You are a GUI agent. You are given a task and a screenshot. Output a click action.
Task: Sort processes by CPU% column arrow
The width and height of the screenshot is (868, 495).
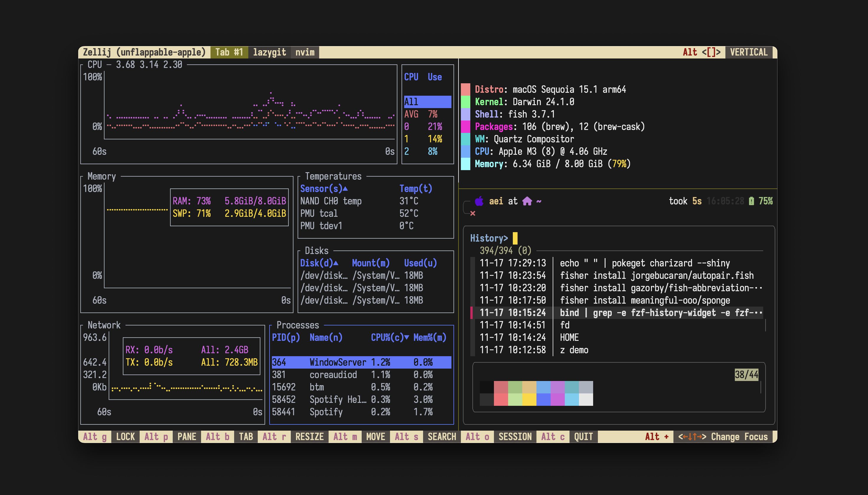(x=407, y=337)
